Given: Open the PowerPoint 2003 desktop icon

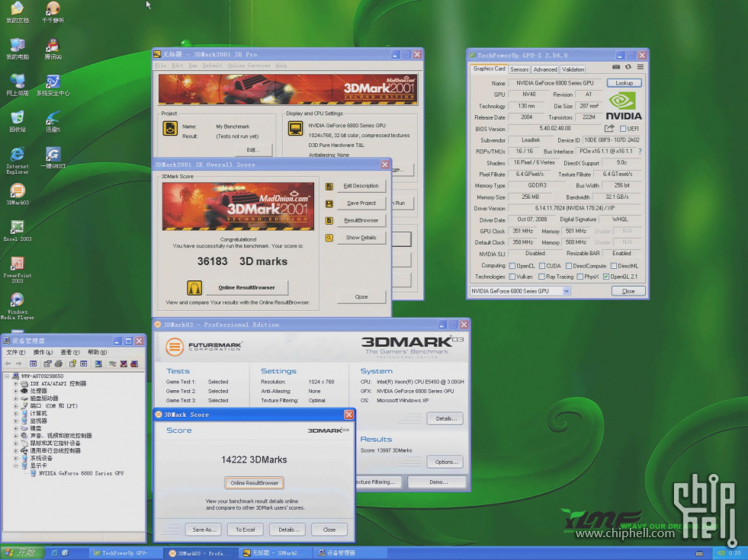Looking at the screenshot, I should 18,270.
